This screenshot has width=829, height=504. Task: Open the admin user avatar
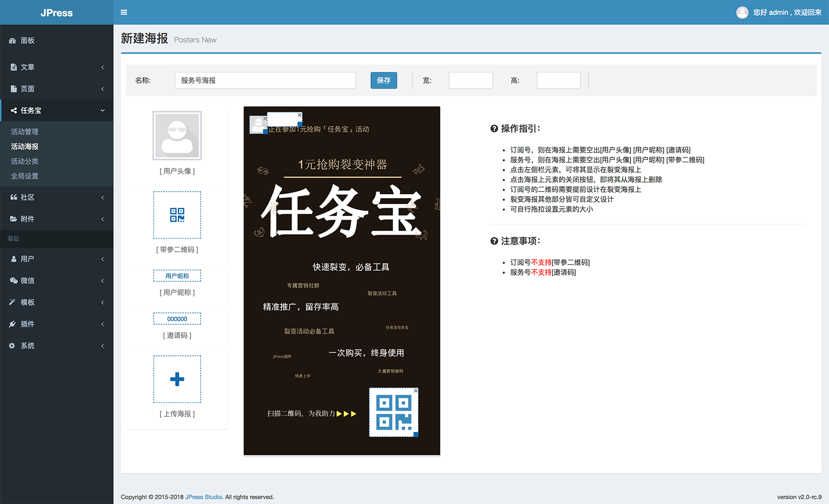tap(742, 12)
